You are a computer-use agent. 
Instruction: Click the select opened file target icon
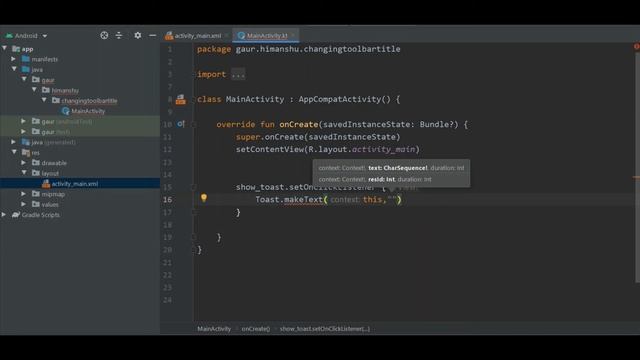pos(104,36)
